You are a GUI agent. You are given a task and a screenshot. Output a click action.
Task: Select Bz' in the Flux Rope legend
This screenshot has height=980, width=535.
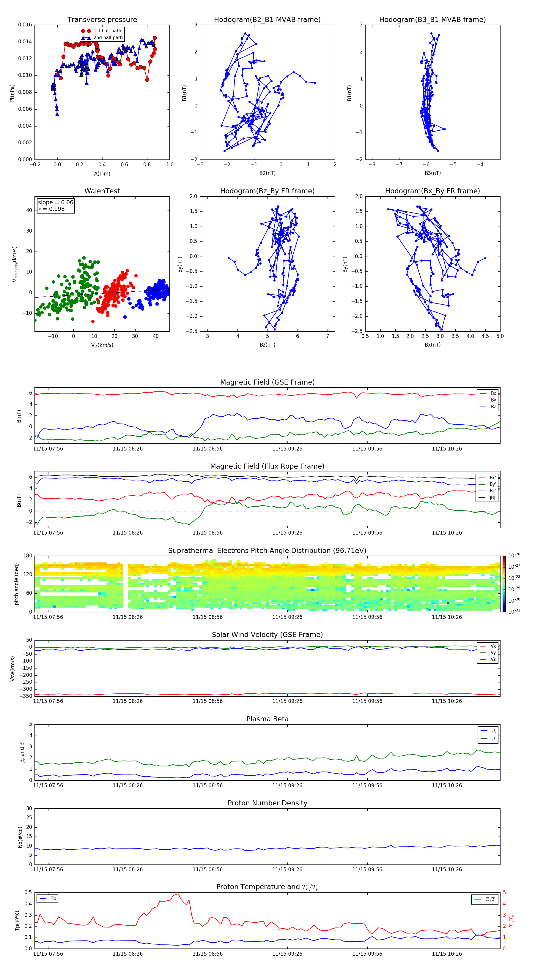pyautogui.click(x=487, y=491)
